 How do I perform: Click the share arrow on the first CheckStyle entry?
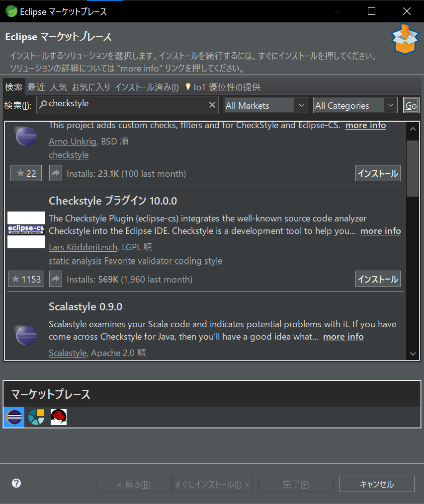55,173
